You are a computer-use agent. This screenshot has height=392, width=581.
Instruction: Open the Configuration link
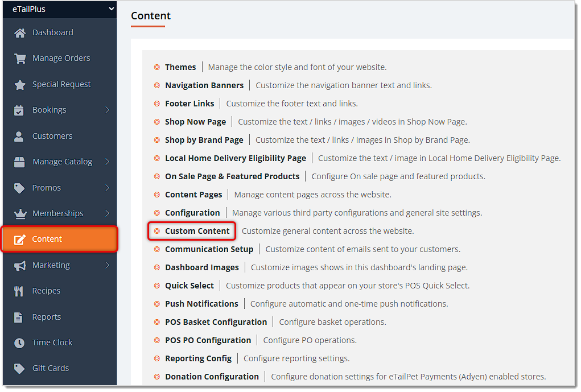(x=193, y=213)
